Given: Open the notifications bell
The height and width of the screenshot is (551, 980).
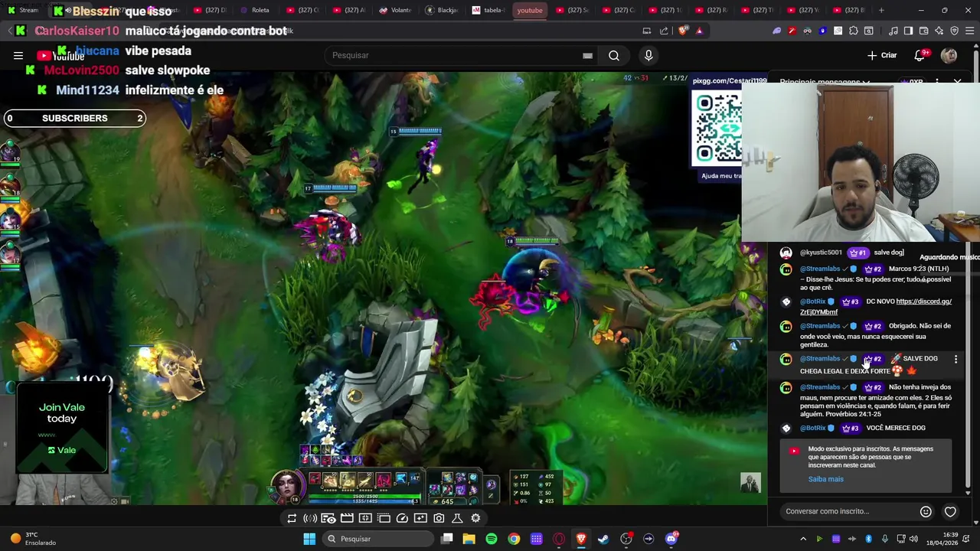Looking at the screenshot, I should tap(921, 55).
